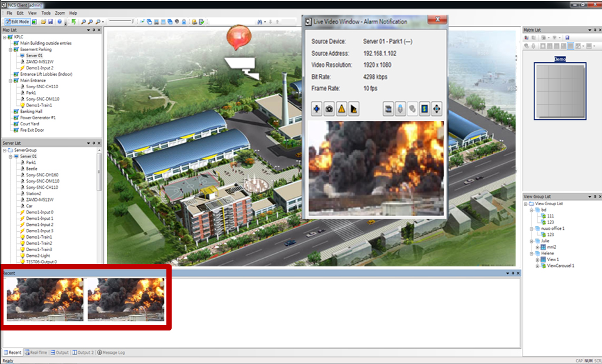Click the black flag with warning icon

click(353, 109)
